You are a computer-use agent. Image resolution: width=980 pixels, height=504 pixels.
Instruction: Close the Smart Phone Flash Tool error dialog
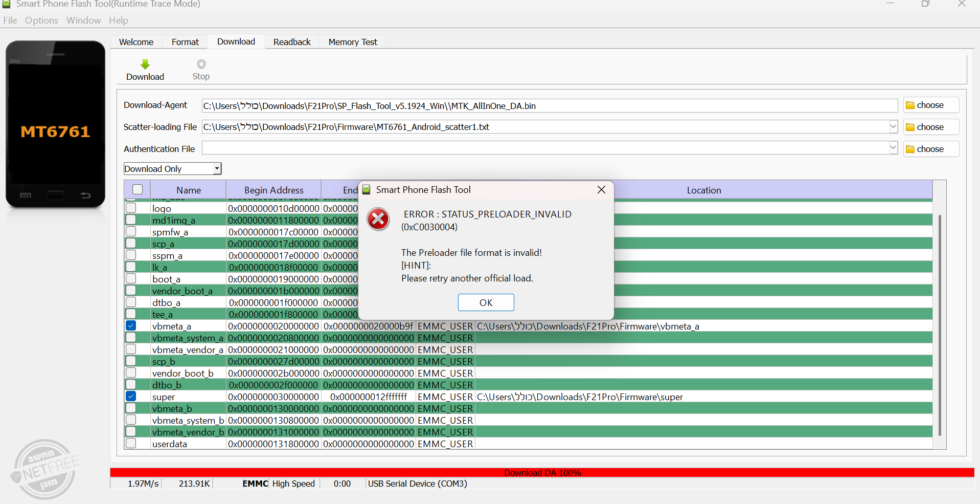click(601, 190)
